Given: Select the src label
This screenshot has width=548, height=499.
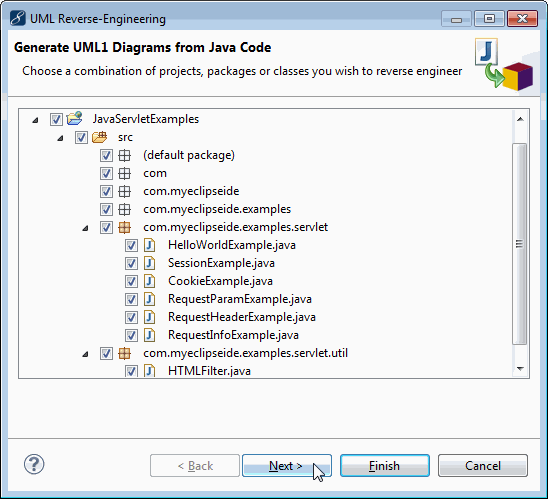Looking at the screenshot, I should pyautogui.click(x=125, y=137).
